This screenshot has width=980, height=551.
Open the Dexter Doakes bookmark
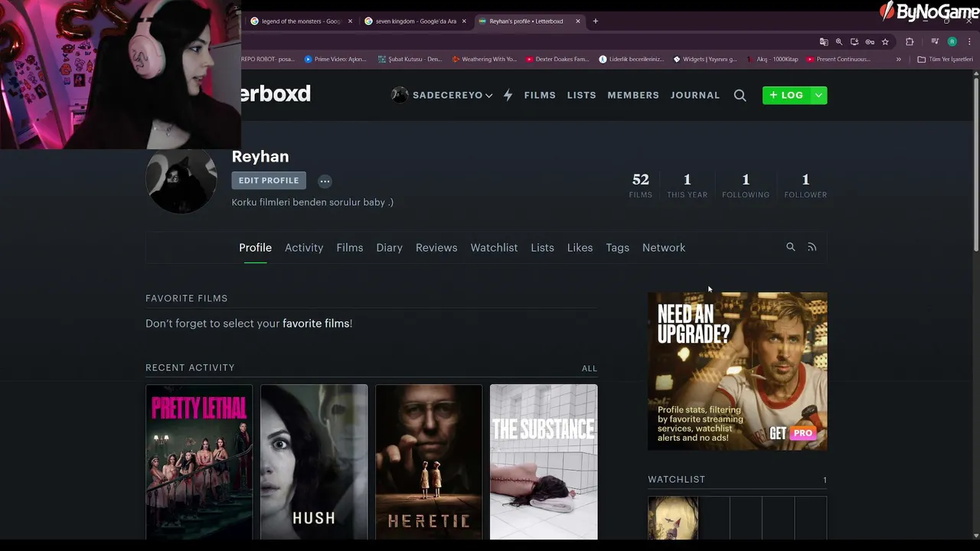557,59
